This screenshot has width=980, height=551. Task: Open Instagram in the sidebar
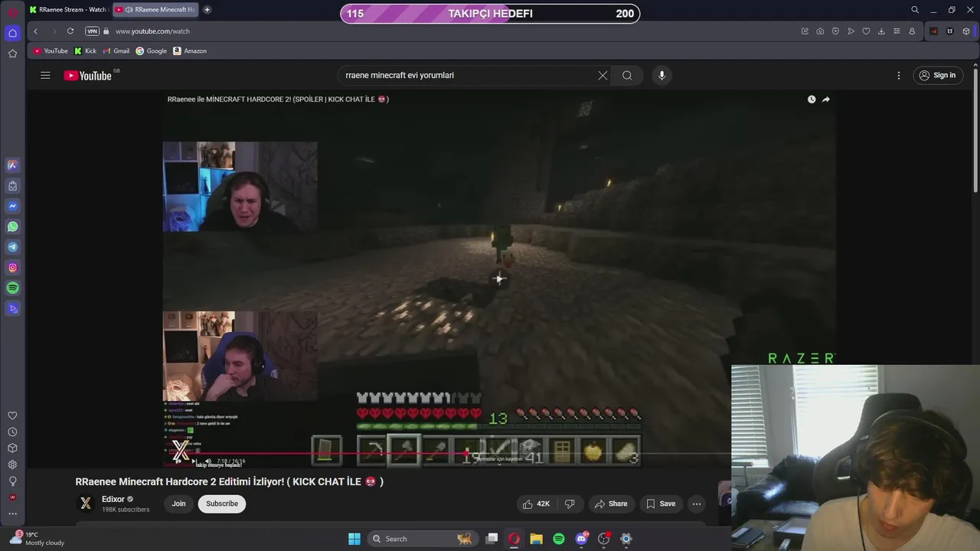tap(12, 268)
